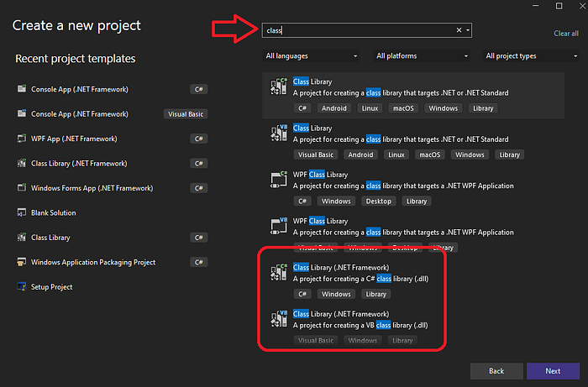588x387 pixels.
Task: Click the Console App Visual Basic template icon
Action: click(22, 113)
